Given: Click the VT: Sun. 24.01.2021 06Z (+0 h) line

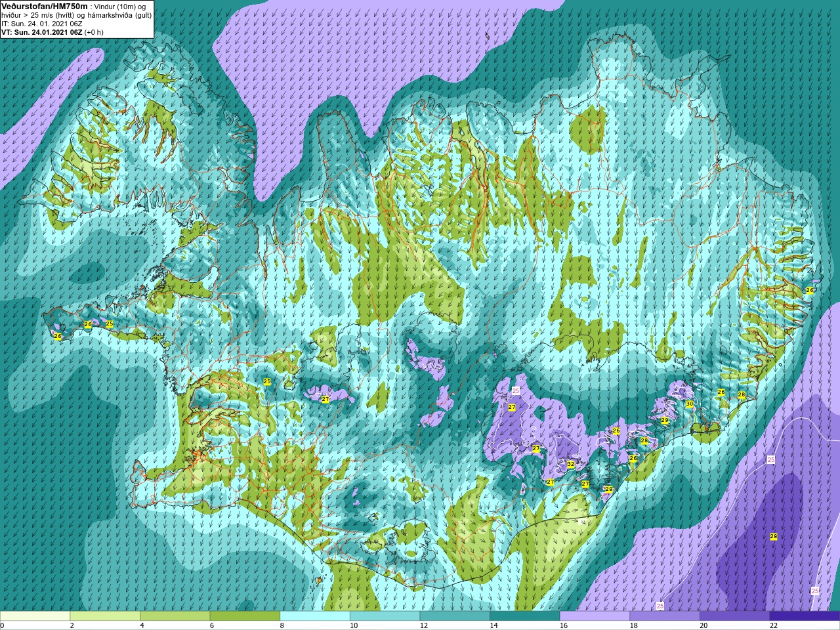Looking at the screenshot, I should pyautogui.click(x=52, y=32).
